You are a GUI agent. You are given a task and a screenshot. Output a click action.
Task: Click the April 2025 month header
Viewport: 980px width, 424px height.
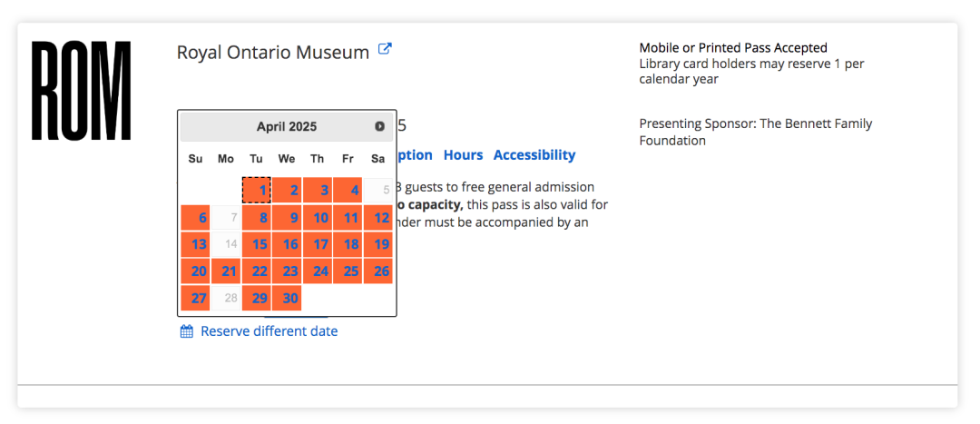287,127
